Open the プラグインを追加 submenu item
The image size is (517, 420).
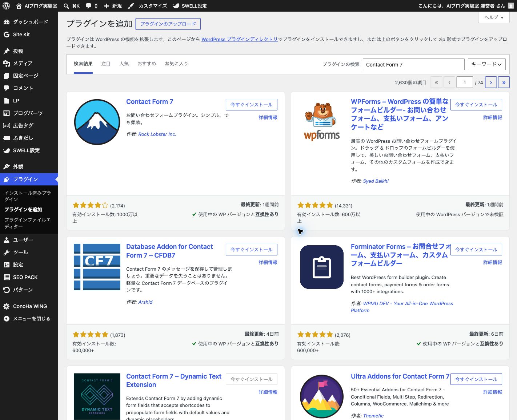click(29, 210)
